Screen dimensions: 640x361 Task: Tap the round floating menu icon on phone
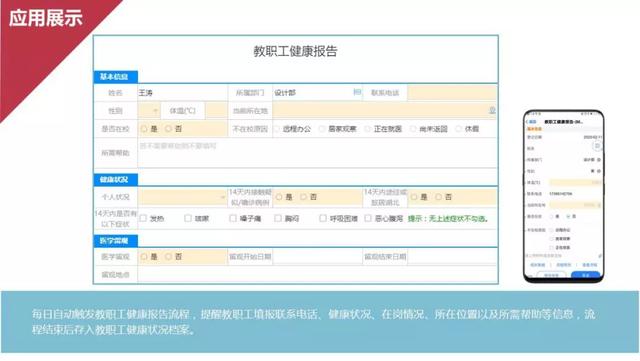click(597, 145)
